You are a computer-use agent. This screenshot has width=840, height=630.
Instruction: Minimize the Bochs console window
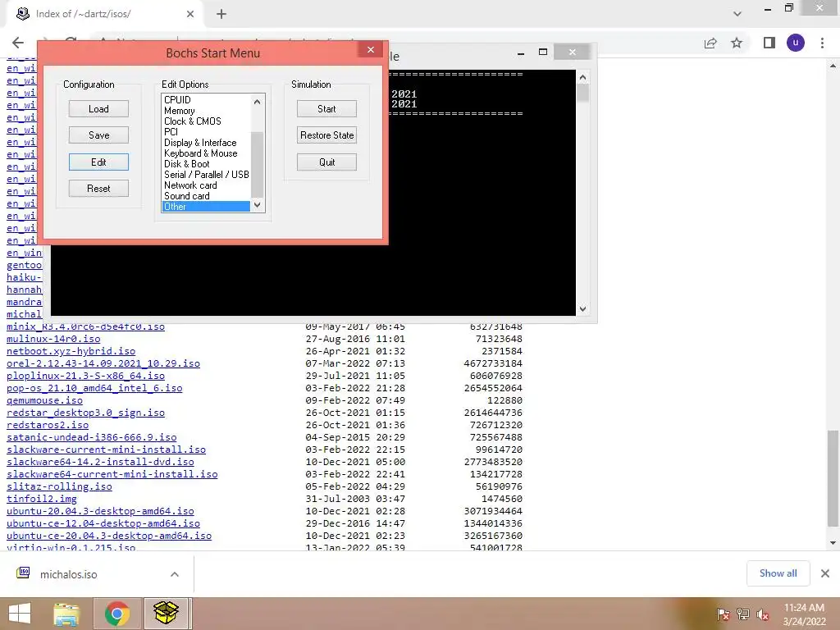[521, 53]
